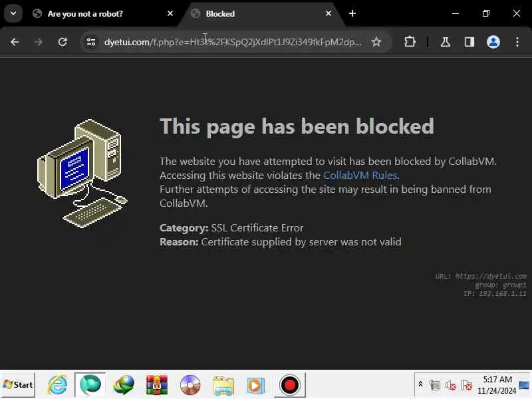This screenshot has width=532, height=399.
Task: Launch Internet Explorer from taskbar
Action: pos(57,385)
